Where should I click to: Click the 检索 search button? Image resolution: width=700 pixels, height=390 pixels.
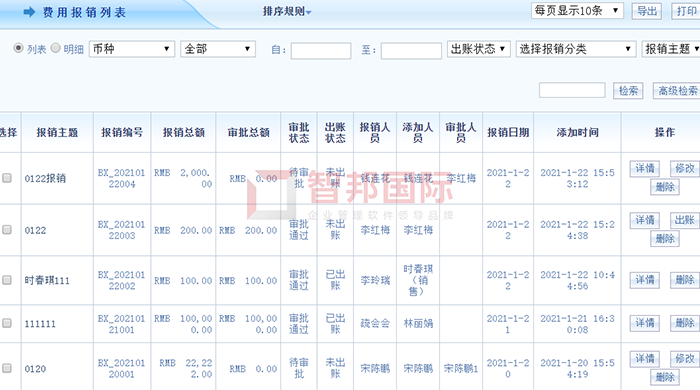pyautogui.click(x=628, y=91)
